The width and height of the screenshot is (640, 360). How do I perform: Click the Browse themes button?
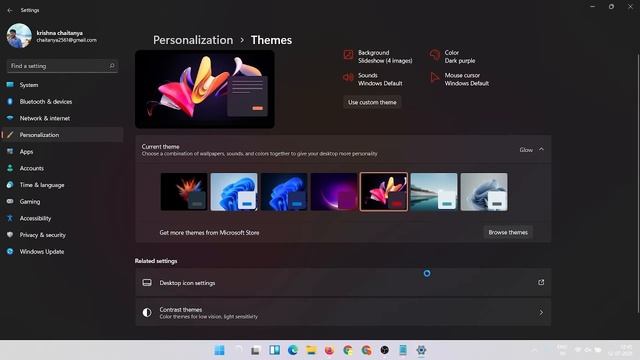508,232
